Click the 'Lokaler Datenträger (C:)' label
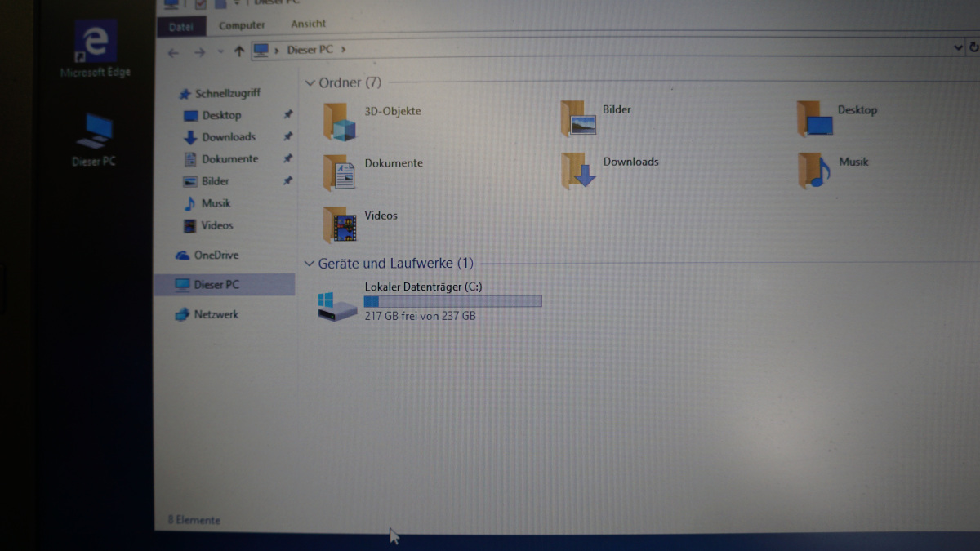 click(x=424, y=287)
